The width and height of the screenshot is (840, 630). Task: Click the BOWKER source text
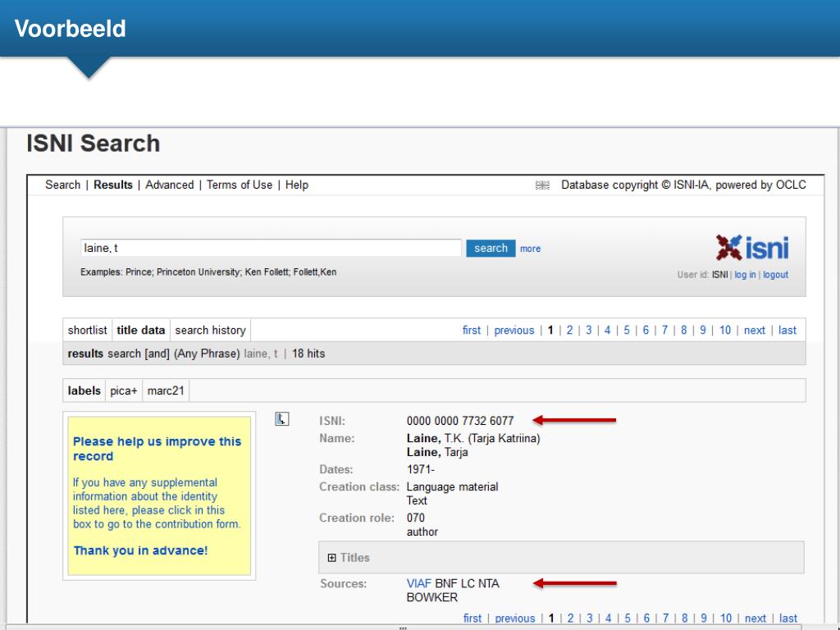click(431, 597)
